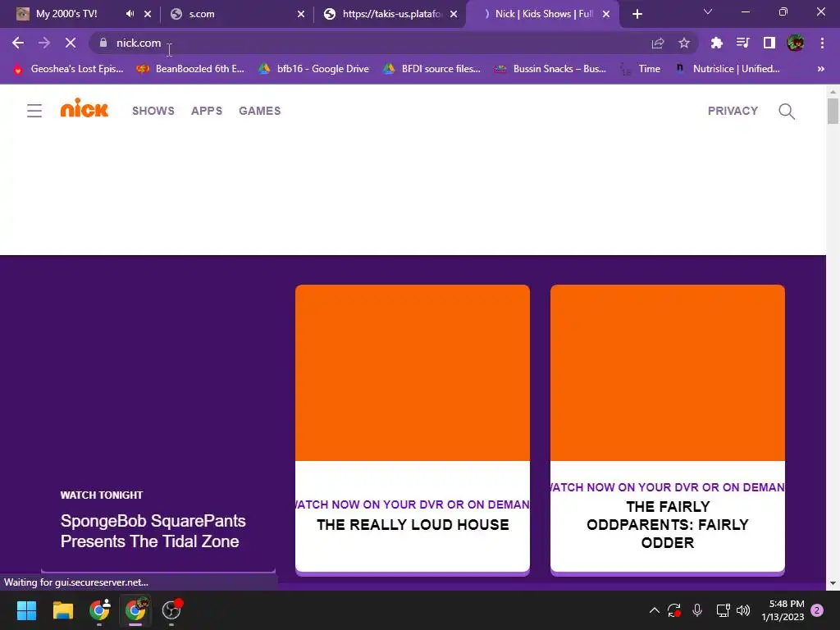Screen dimensions: 840x630
Task: Open the active Chrome profile taskbar icon
Action: (135, 610)
